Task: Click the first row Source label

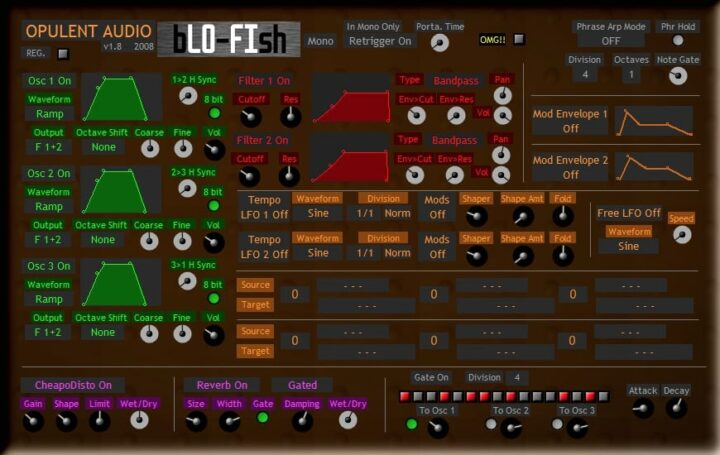Action: (255, 285)
